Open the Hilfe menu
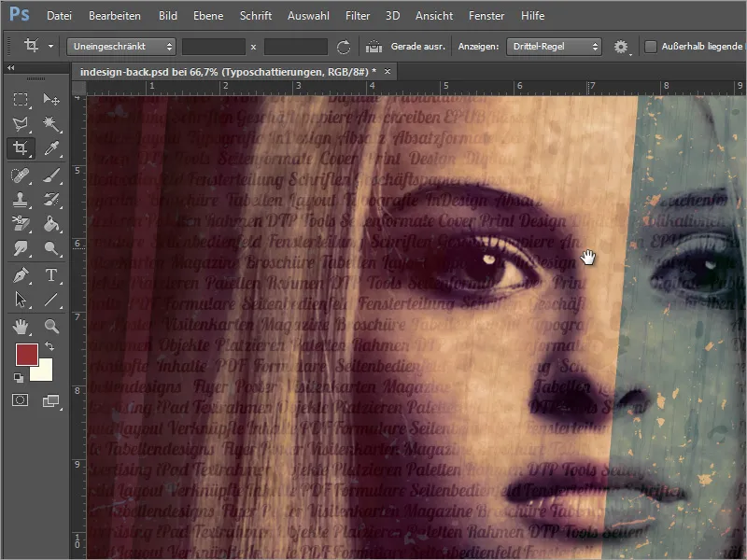The width and height of the screenshot is (747, 560). 532,16
